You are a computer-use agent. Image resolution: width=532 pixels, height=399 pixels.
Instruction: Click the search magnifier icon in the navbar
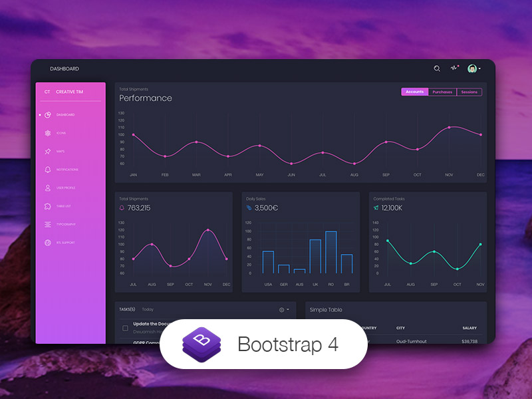438,68
